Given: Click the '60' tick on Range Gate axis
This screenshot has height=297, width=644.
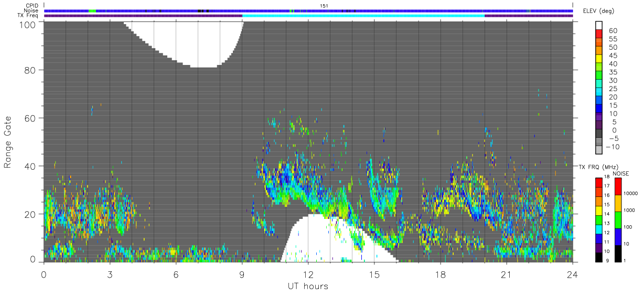Looking at the screenshot, I should click(x=31, y=118).
